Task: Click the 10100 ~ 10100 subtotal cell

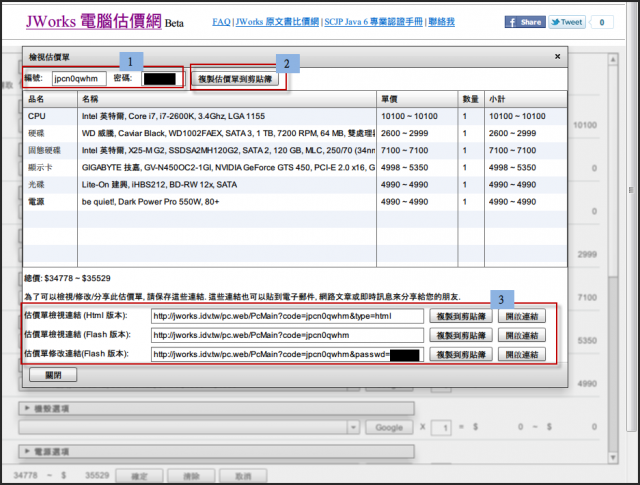Action: pyautogui.click(x=526, y=116)
